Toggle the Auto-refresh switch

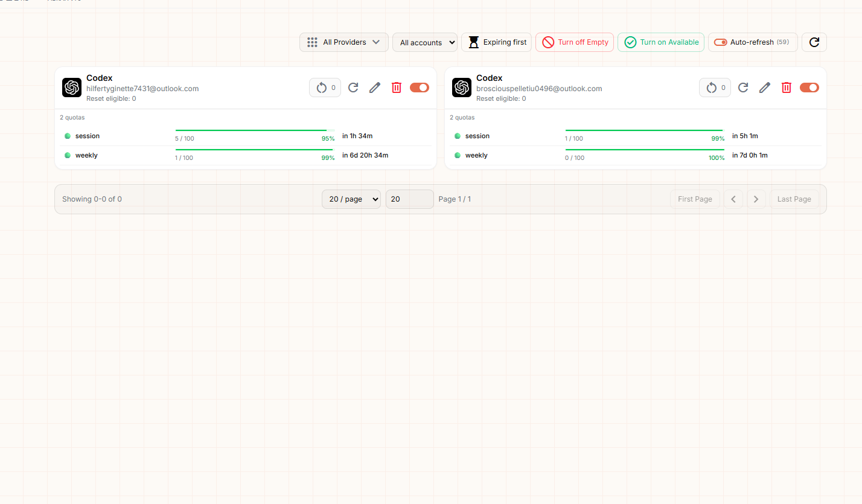720,42
